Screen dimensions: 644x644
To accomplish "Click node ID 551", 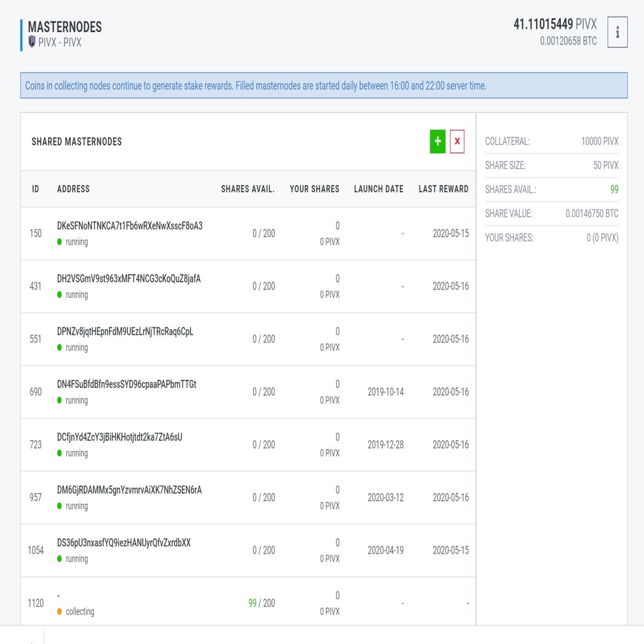I will click(35, 339).
